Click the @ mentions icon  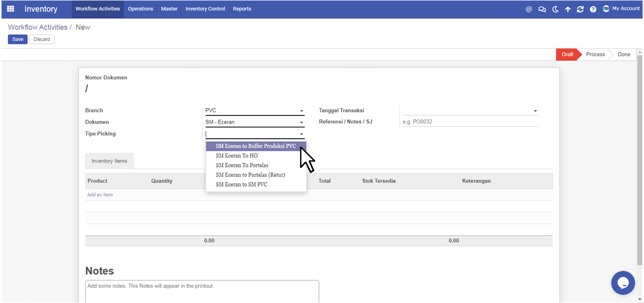tap(529, 9)
